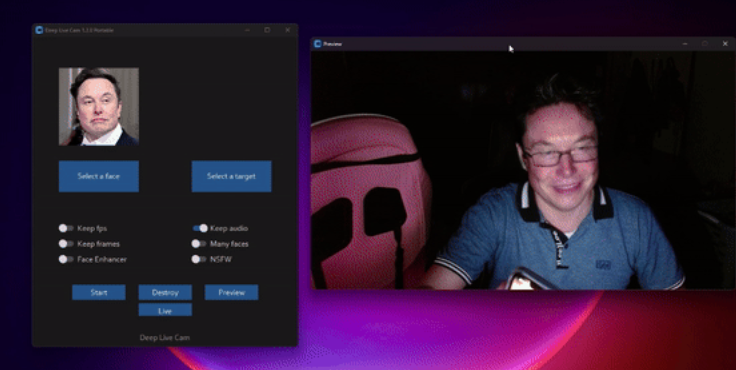736x370 pixels.
Task: Open the Deep Live Cam footer link
Action: (x=165, y=338)
